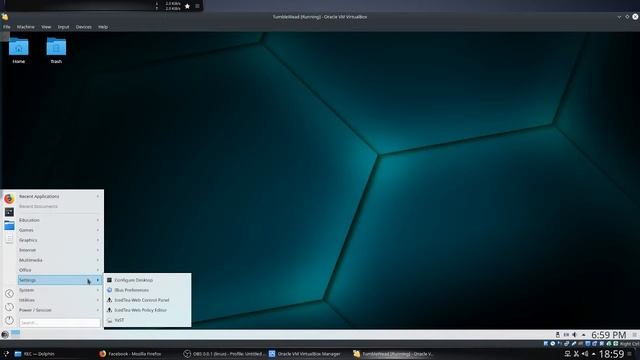Expand the Internet category
This screenshot has width=640, height=360.
59,250
